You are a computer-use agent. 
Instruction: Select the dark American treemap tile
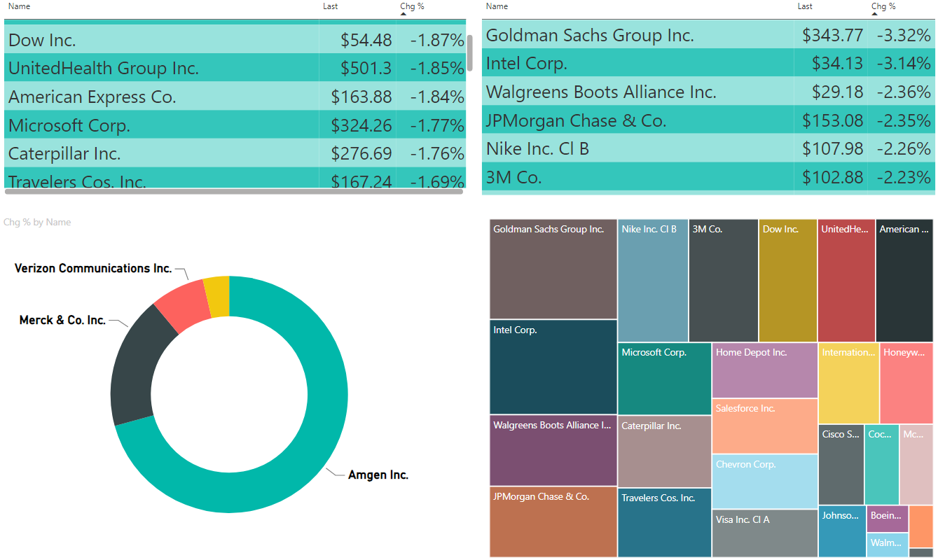pos(904,281)
